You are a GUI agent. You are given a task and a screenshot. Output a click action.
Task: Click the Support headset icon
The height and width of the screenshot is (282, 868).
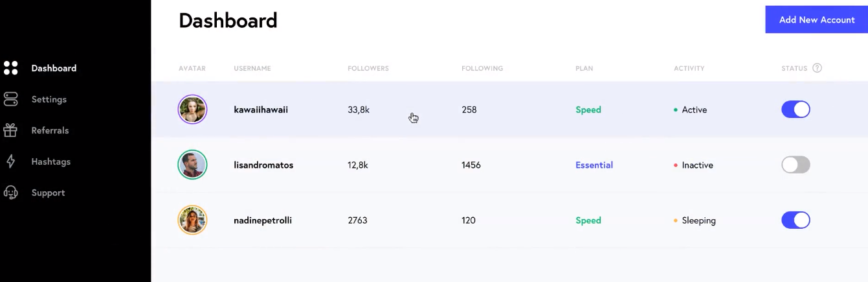[x=10, y=193]
